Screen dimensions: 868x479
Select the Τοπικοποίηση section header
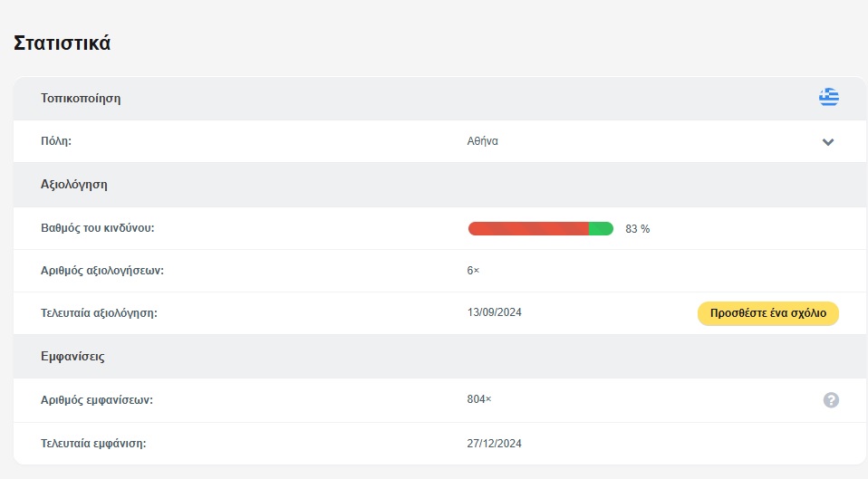(81, 99)
